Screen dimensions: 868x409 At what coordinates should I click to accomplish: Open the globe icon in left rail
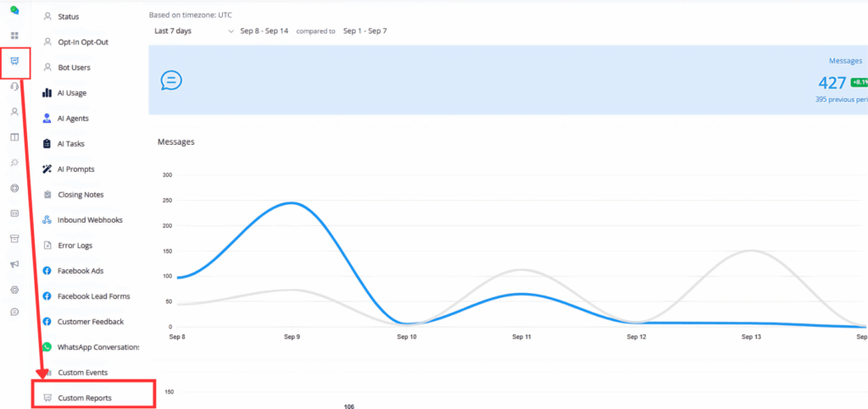14,188
